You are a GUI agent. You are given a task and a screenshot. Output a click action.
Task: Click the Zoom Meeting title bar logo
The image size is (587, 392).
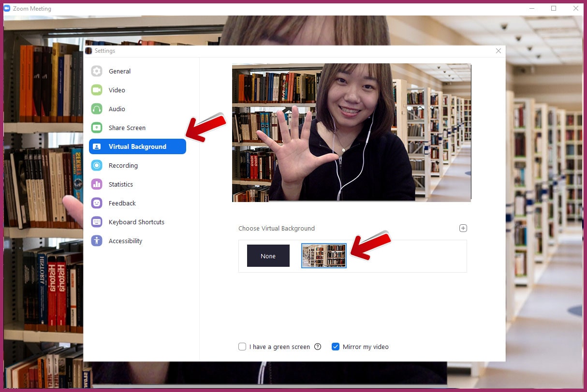(x=7, y=9)
